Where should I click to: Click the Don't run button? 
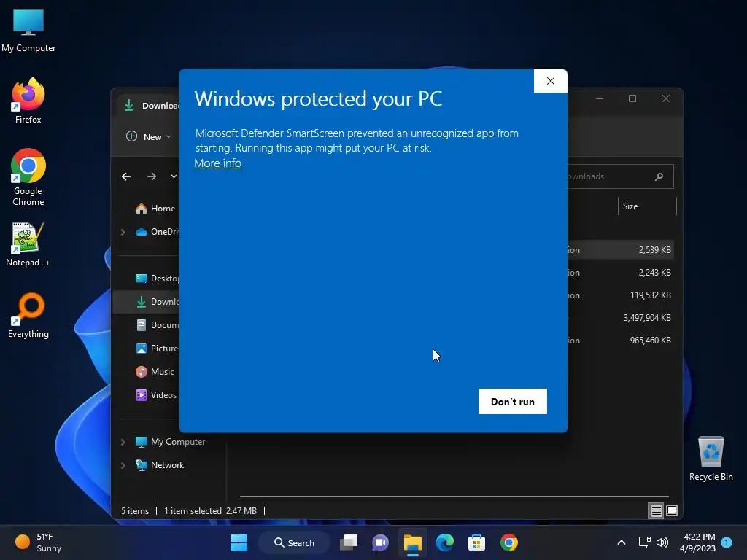click(513, 402)
